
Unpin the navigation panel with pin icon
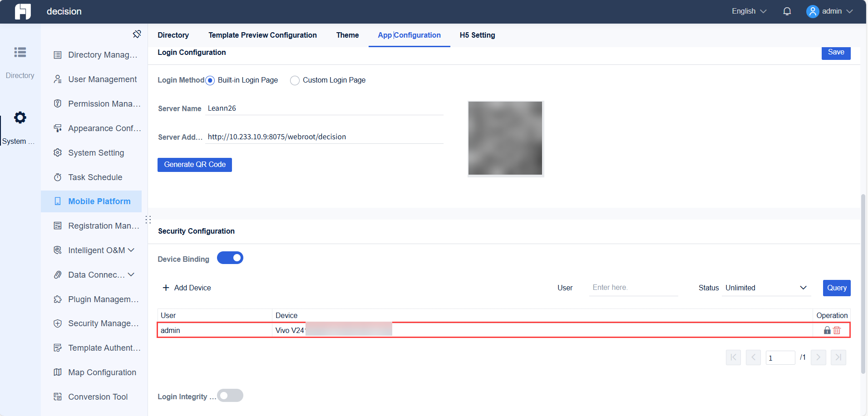pos(137,34)
